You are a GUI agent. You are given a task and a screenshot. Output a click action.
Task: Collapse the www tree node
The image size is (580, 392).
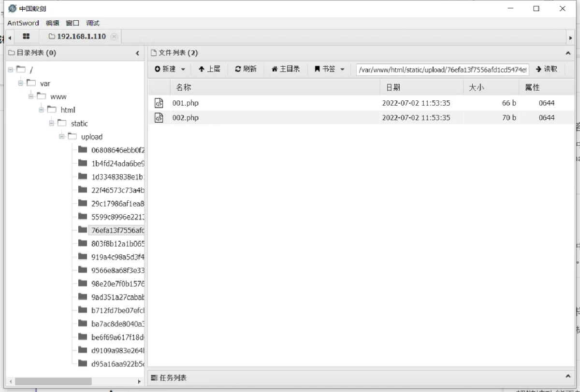tap(31, 96)
